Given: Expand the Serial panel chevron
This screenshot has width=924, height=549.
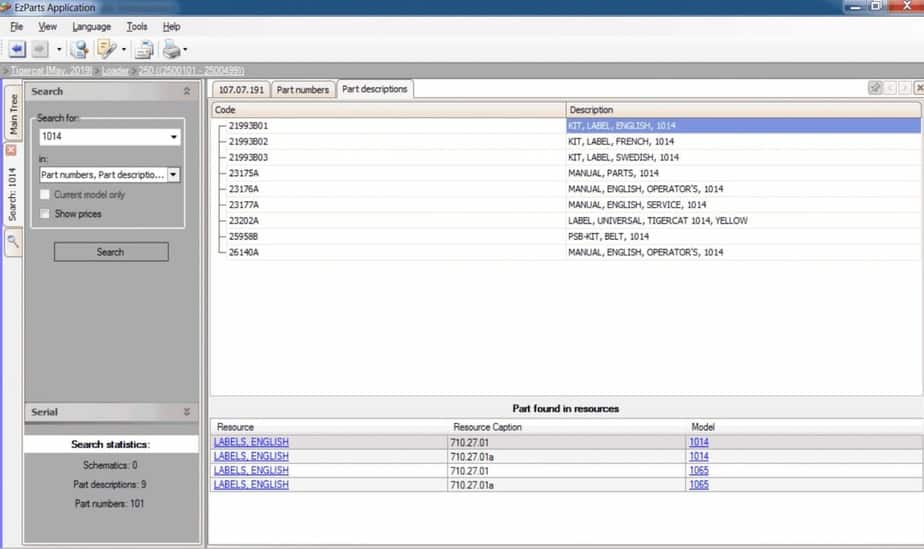Looking at the screenshot, I should pos(186,412).
